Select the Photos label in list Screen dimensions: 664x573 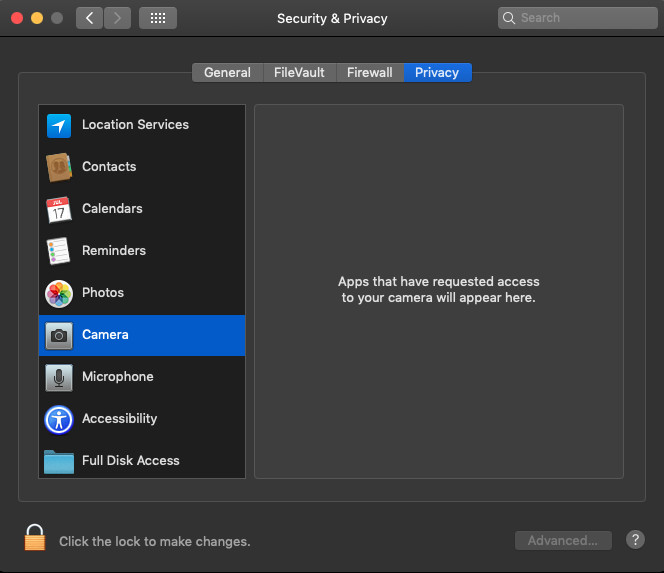[103, 292]
